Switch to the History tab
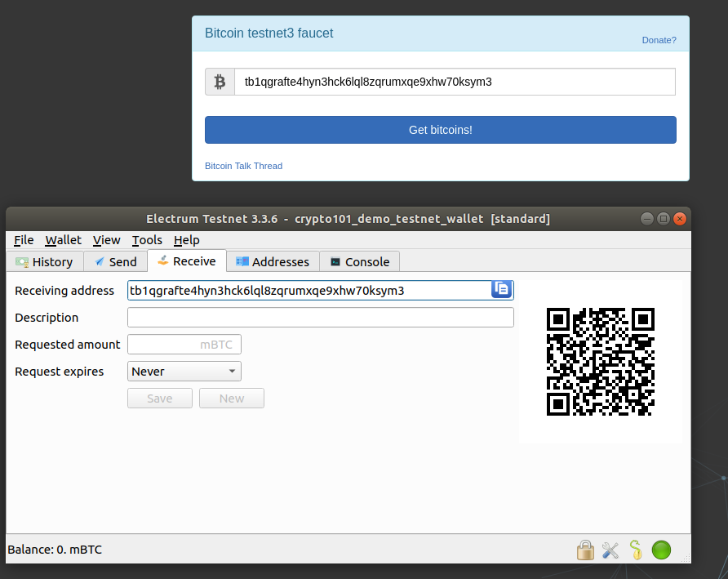 [45, 261]
